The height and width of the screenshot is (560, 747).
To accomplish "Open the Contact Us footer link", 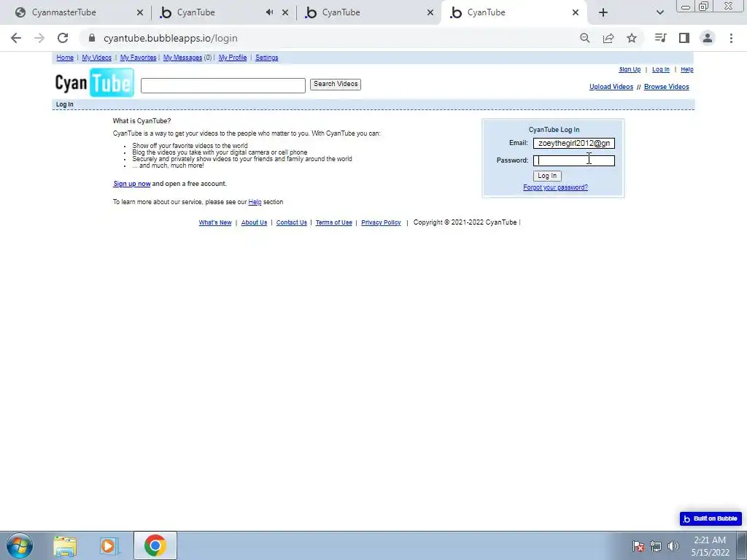I will [292, 222].
